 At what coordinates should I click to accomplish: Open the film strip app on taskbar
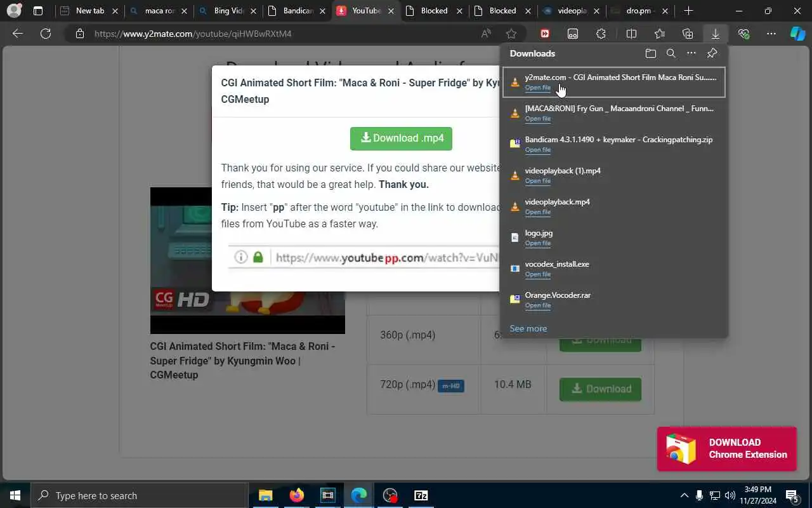pos(327,495)
